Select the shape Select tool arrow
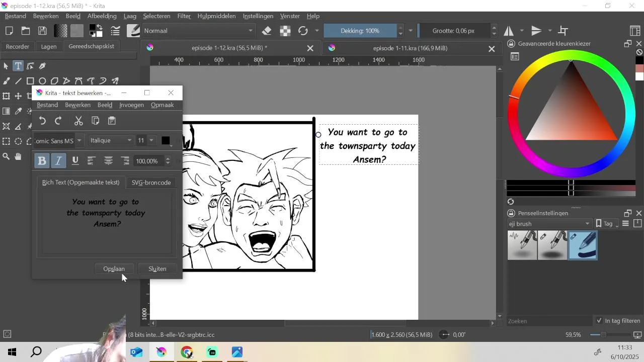The height and width of the screenshot is (362, 644). (x=6, y=66)
